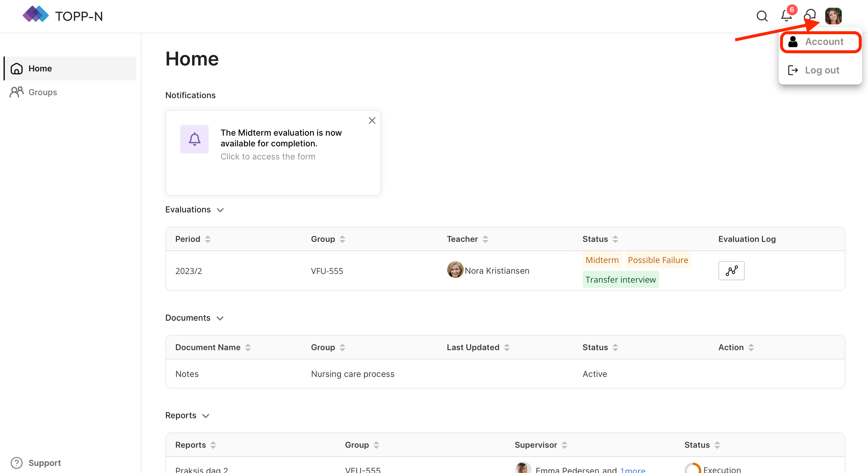This screenshot has width=868, height=473.
Task: Click user profile avatar in header
Action: (833, 16)
